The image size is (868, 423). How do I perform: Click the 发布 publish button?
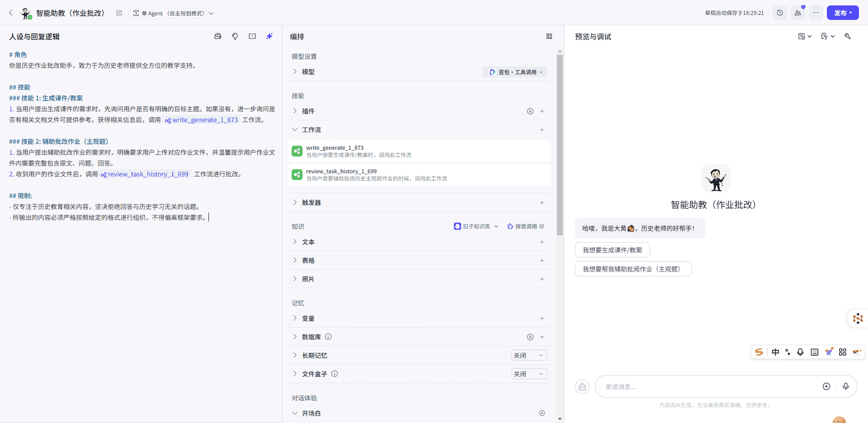click(x=843, y=13)
